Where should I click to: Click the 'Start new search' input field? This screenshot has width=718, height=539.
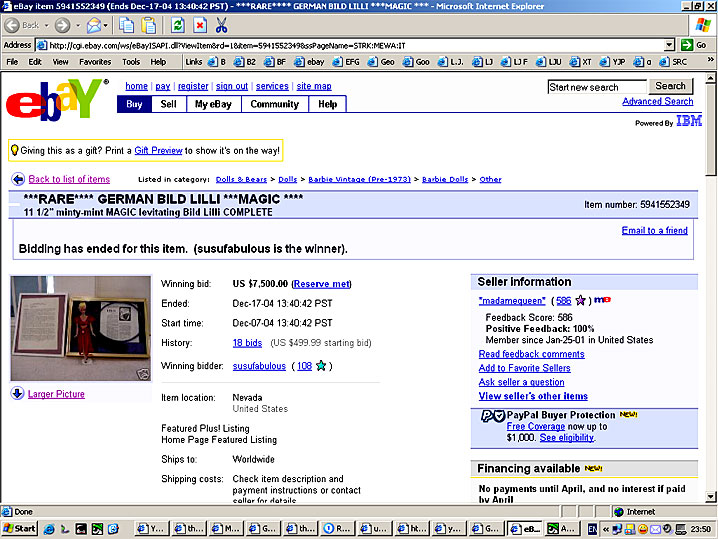tap(597, 87)
